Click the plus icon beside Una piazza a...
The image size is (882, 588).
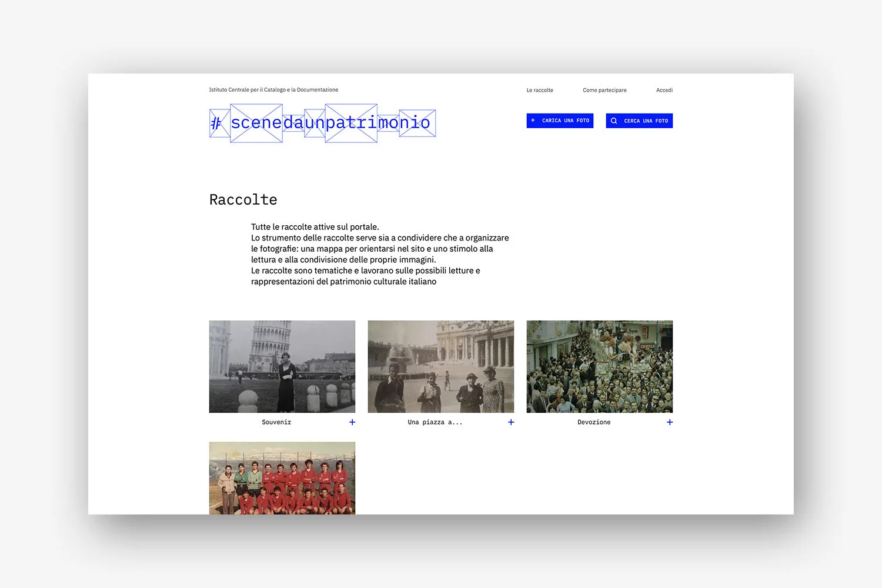click(x=511, y=422)
